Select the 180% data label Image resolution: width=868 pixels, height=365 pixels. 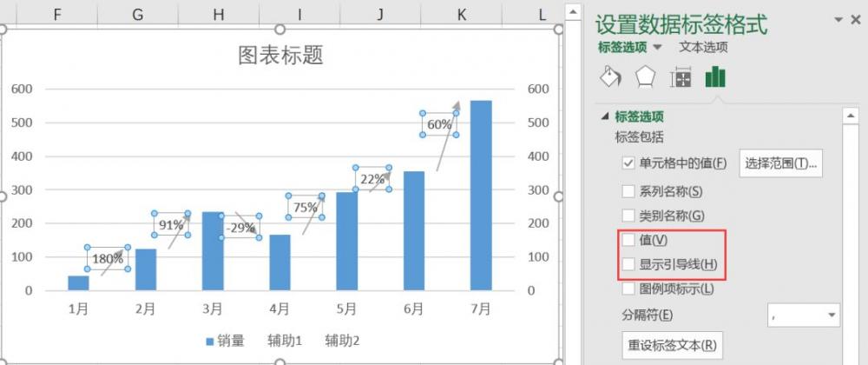(x=108, y=258)
